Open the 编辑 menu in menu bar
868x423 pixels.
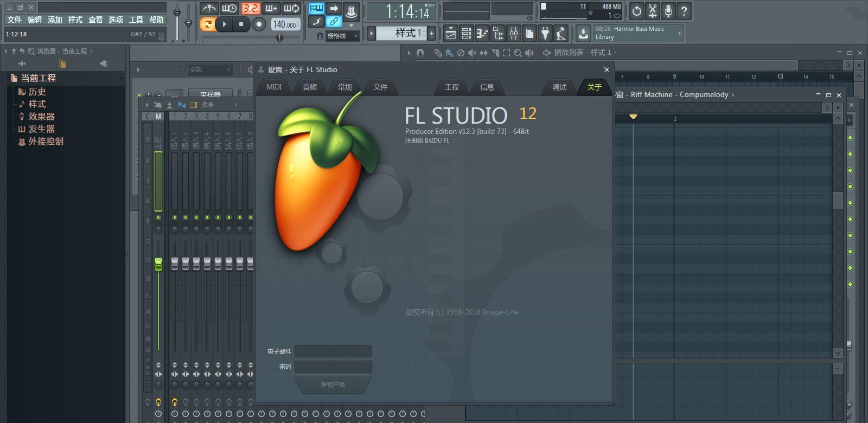[x=35, y=20]
